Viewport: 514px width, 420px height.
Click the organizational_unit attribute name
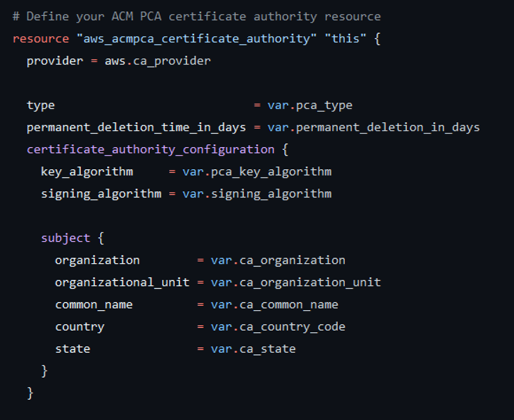click(x=122, y=282)
